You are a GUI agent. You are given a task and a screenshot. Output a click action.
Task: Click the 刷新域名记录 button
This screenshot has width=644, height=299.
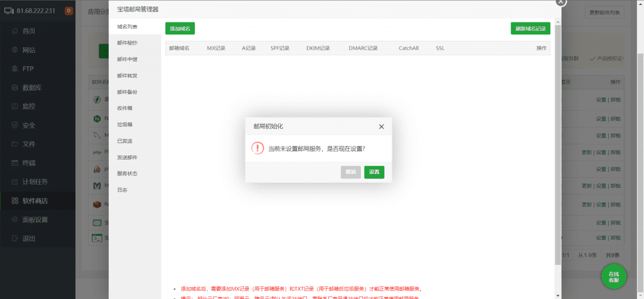(x=530, y=28)
